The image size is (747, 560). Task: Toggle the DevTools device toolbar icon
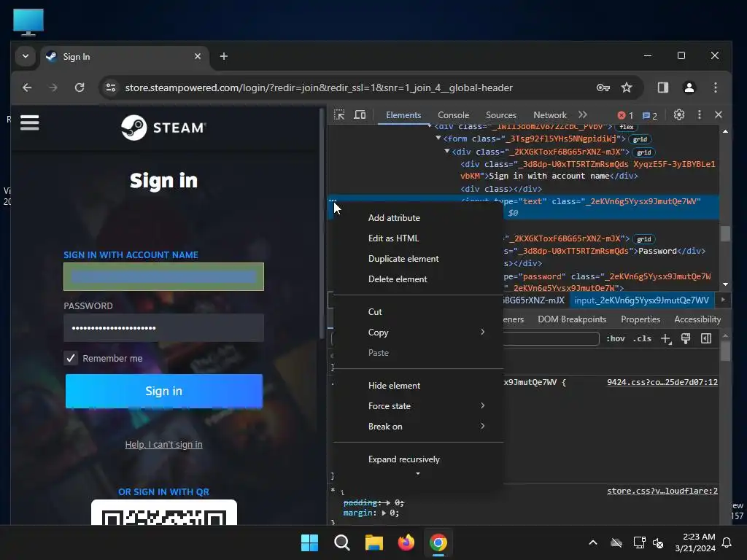pos(360,114)
